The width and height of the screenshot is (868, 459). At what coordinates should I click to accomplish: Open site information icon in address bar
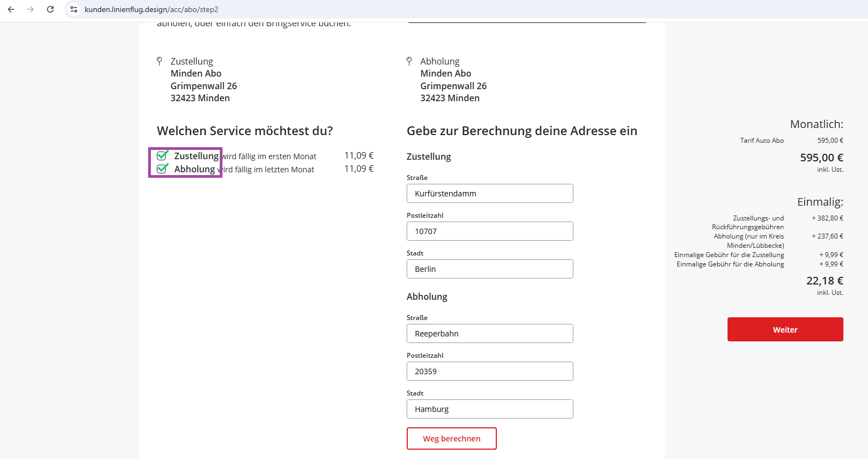point(74,9)
